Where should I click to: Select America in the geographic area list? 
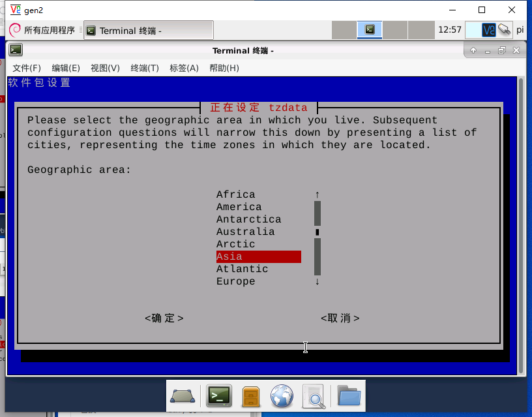[x=239, y=207]
